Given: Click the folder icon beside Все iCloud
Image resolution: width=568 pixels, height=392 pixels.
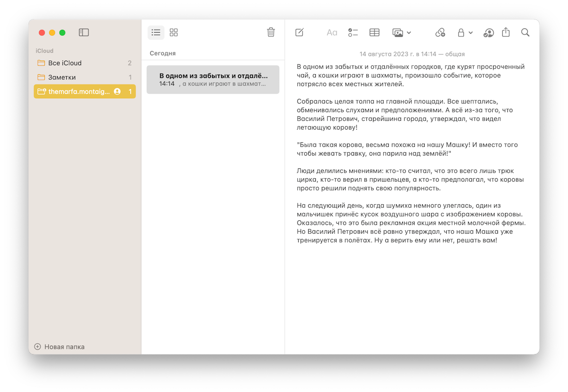Looking at the screenshot, I should click(41, 63).
